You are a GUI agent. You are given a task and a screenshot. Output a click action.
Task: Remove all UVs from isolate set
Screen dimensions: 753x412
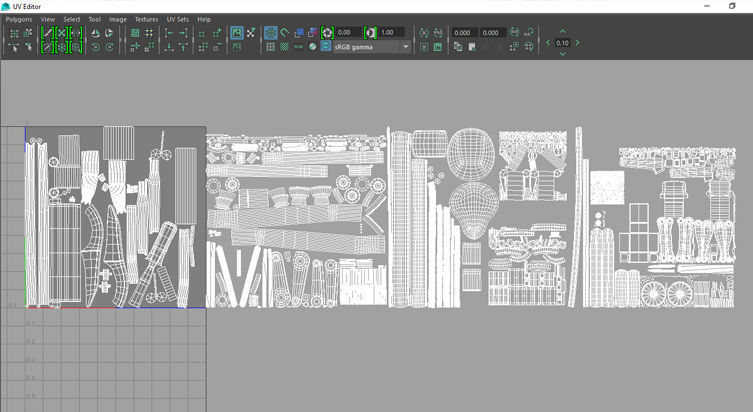(203, 47)
